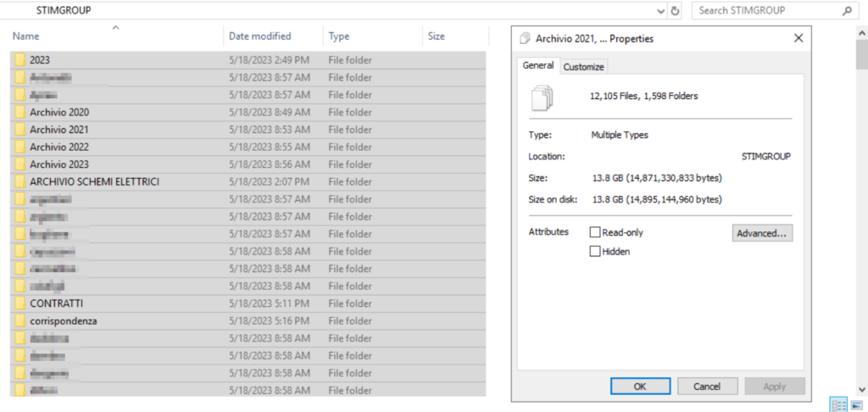Click the 2023 folder icon
Image resolution: width=868 pixels, height=412 pixels.
point(19,60)
